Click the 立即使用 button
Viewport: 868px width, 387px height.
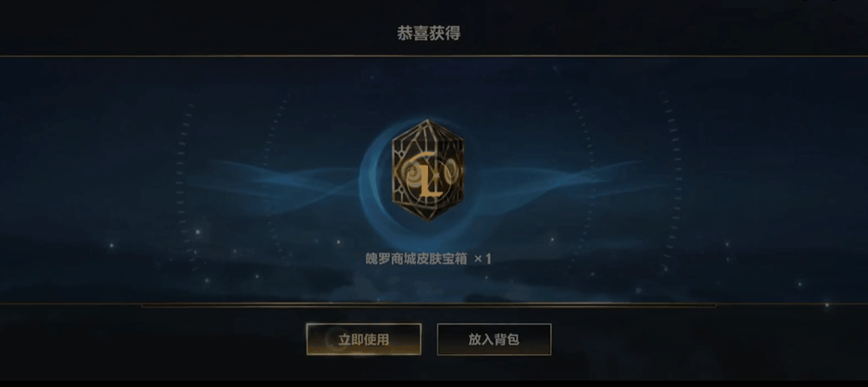[x=363, y=340]
